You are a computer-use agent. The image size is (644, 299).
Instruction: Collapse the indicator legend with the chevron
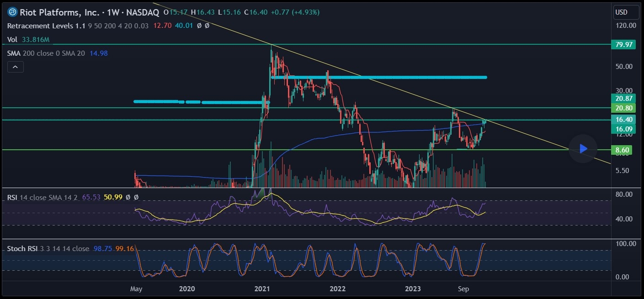15,67
